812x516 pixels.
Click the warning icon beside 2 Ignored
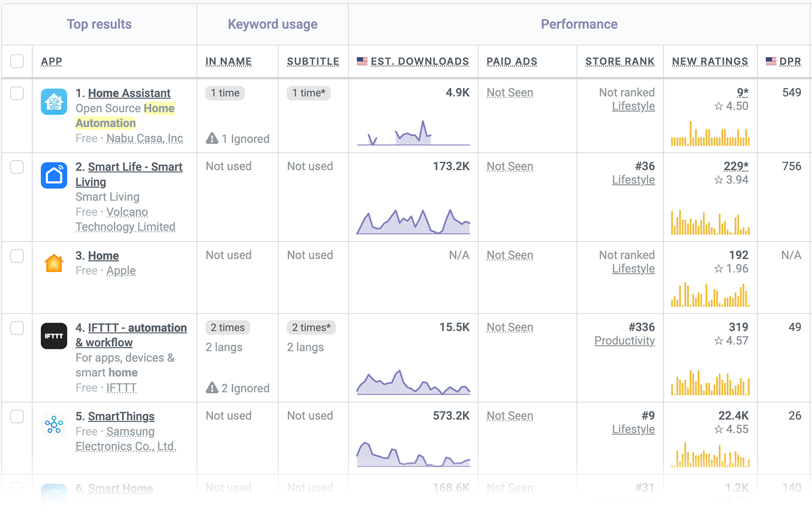212,388
